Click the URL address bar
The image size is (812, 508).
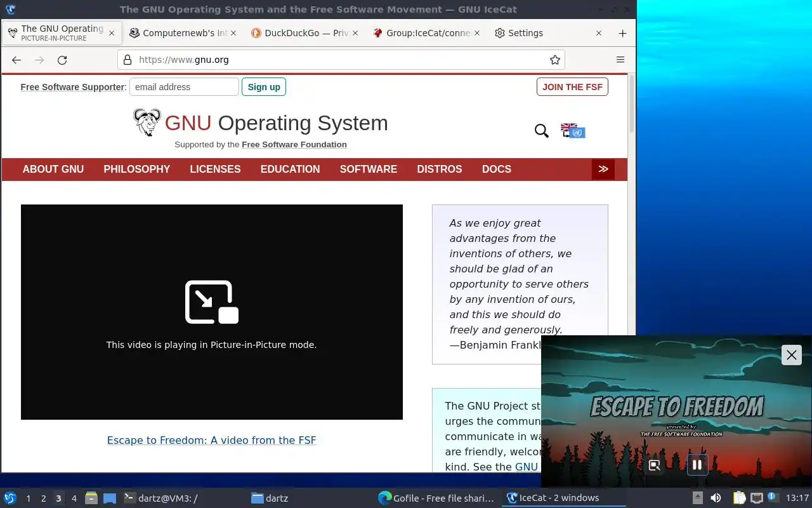341,60
